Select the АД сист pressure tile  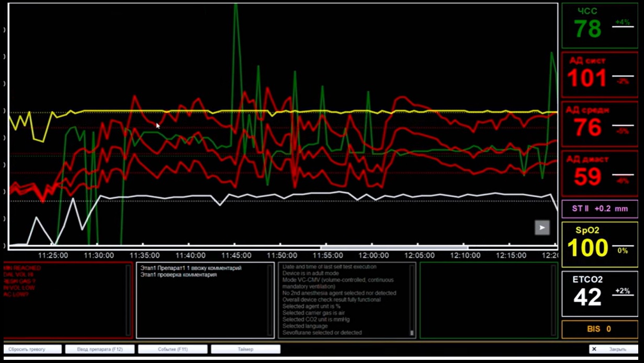(x=600, y=74)
